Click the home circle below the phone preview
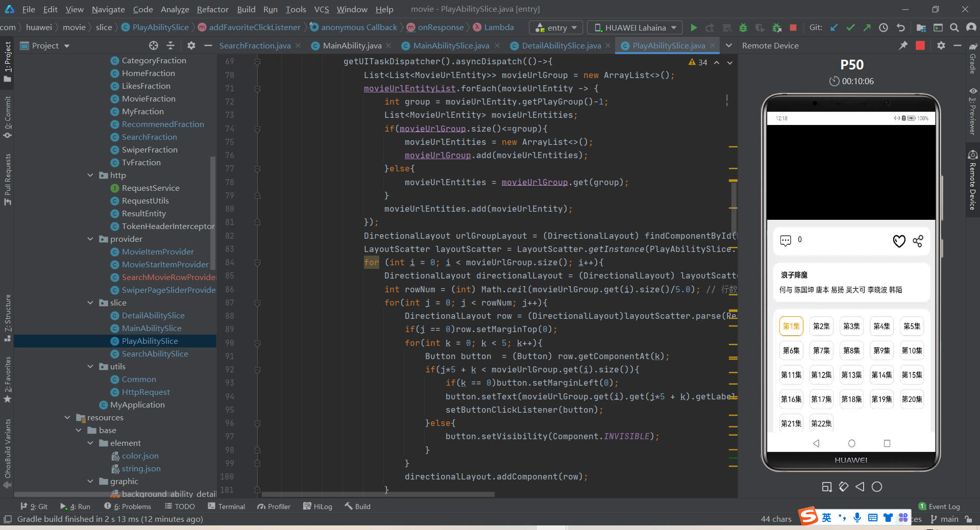The image size is (980, 530). pos(877,487)
